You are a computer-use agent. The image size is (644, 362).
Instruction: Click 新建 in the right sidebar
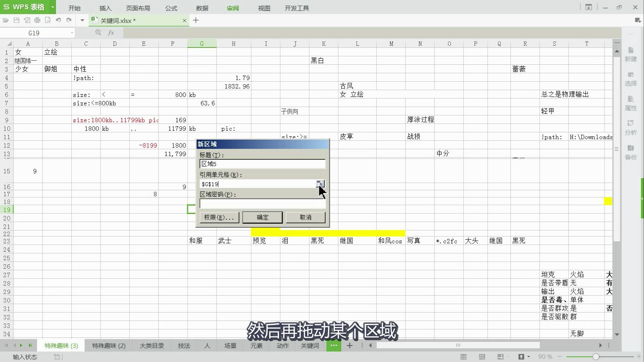coord(631,54)
